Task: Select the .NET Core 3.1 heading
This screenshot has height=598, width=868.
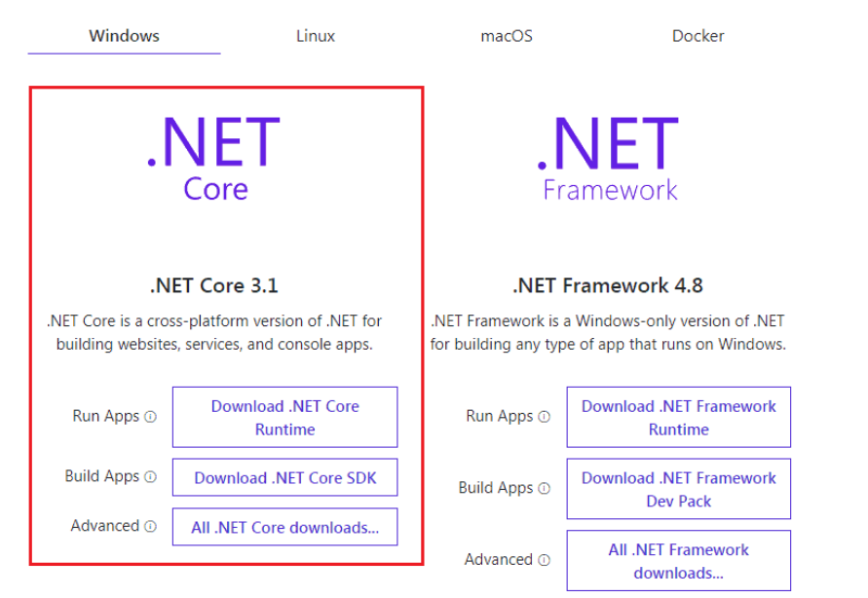Action: (214, 285)
